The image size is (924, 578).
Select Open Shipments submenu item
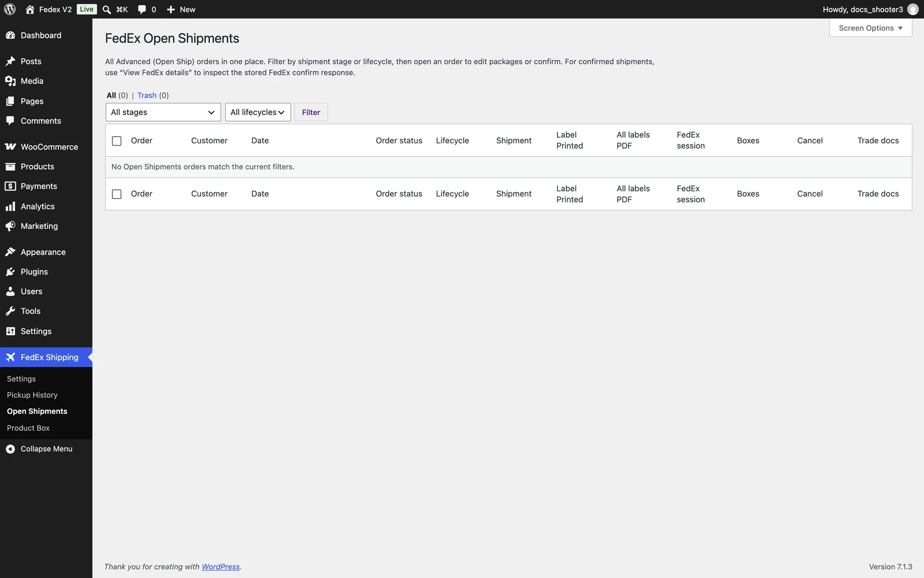coord(37,412)
